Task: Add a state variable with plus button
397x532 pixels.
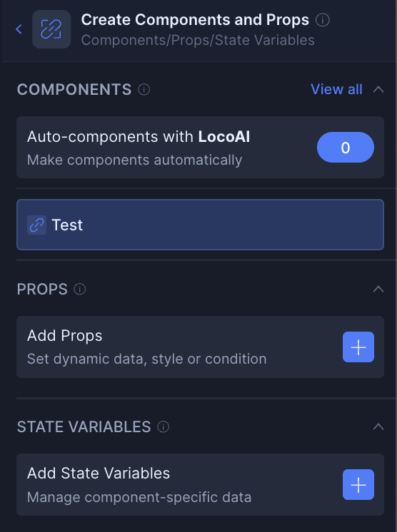Action: click(358, 484)
